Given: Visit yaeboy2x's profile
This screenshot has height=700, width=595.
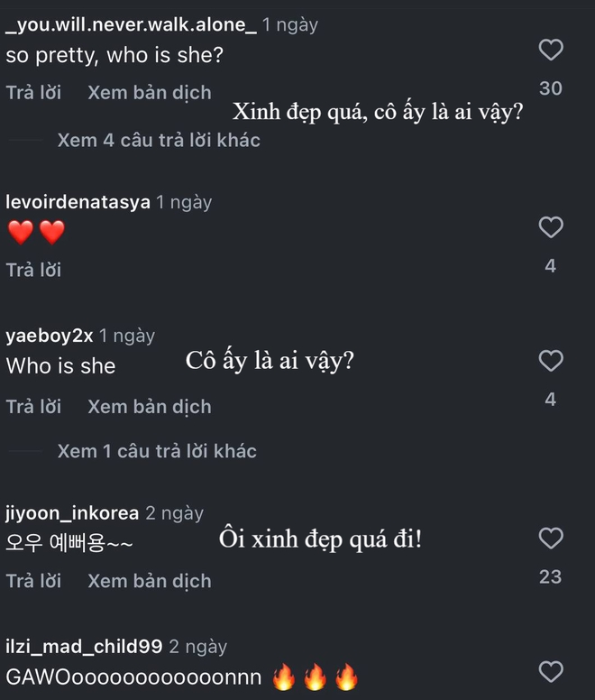Looking at the screenshot, I should click(x=50, y=336).
